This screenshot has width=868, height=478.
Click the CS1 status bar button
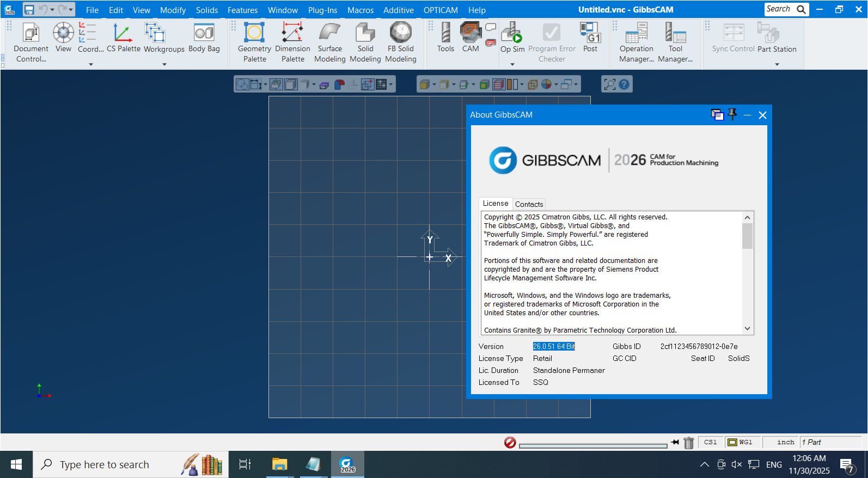pos(710,442)
